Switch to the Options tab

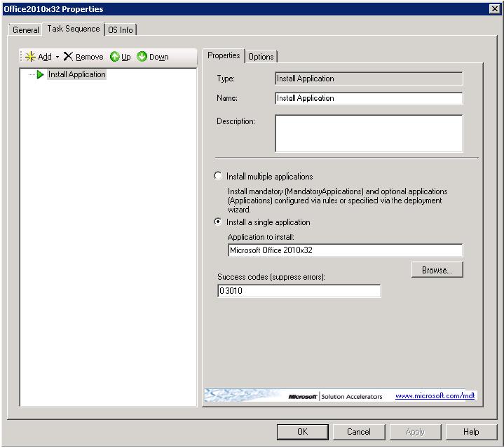[x=261, y=57]
